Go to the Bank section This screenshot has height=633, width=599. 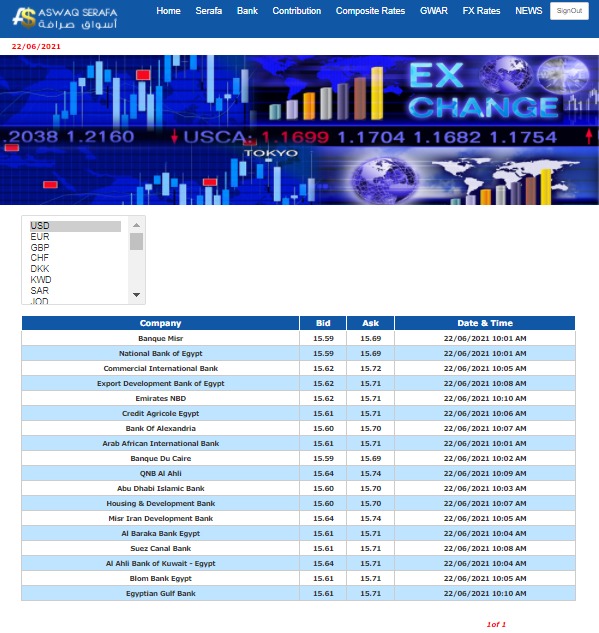[247, 11]
